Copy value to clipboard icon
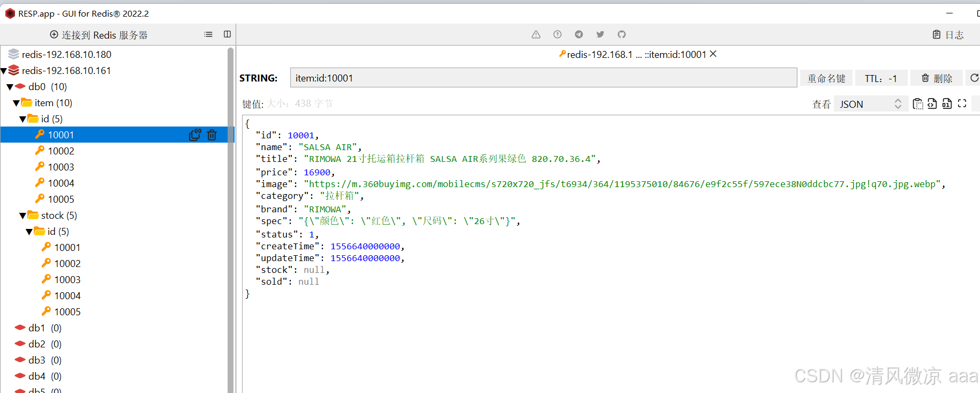 918,103
